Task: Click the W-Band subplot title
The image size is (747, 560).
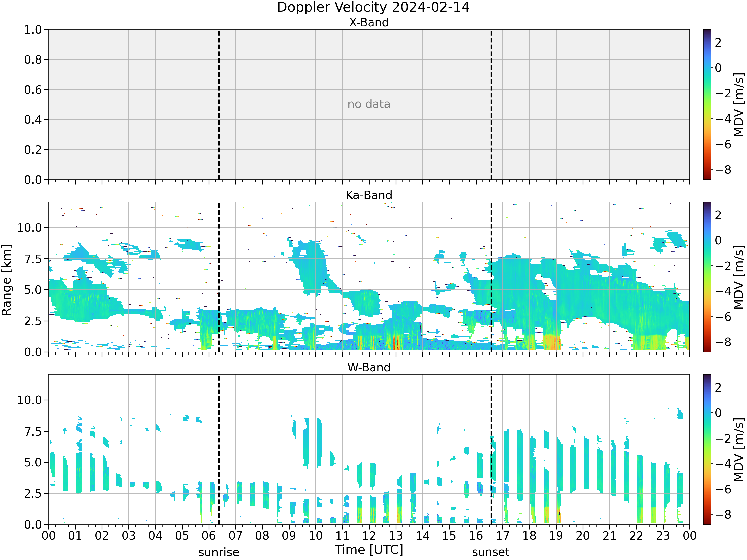Action: point(369,367)
